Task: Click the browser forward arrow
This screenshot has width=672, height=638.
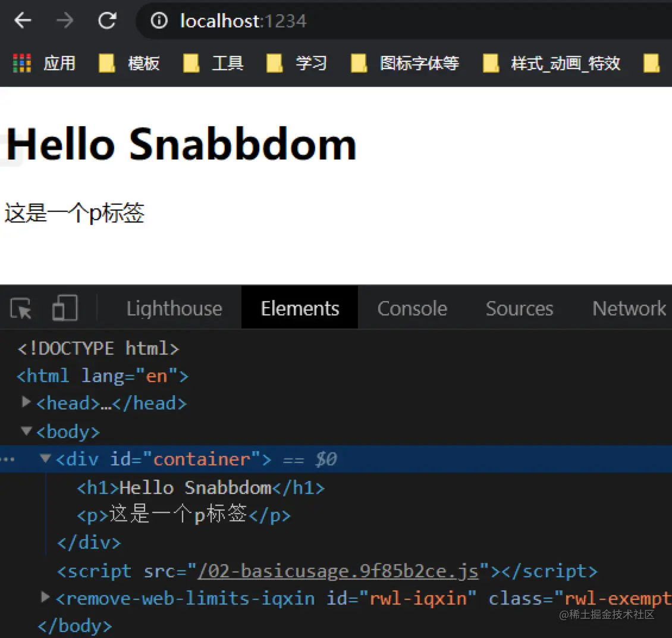Action: 65,20
